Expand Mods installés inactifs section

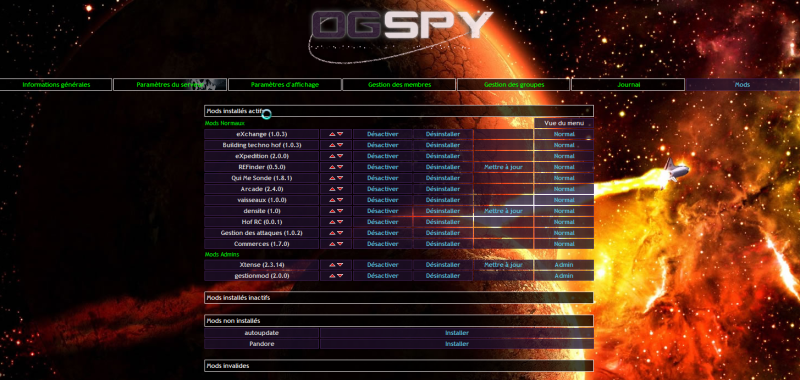click(x=399, y=298)
